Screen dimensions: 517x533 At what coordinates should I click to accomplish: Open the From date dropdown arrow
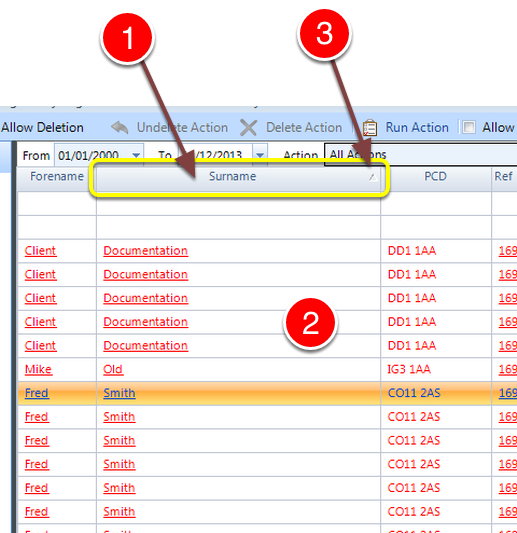pos(136,155)
